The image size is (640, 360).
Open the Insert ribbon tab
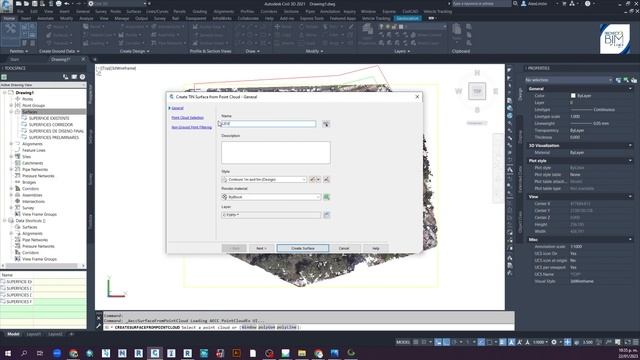coord(26,18)
